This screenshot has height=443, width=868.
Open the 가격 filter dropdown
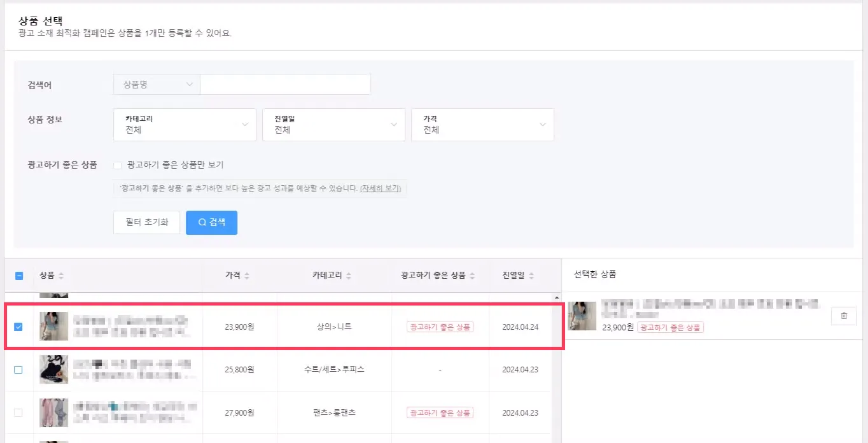pos(482,125)
